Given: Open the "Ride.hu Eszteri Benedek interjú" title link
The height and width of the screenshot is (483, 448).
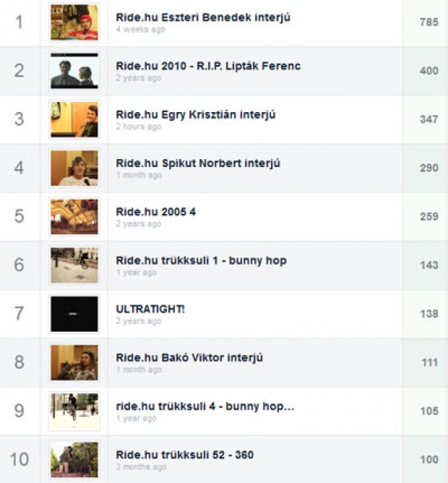Looking at the screenshot, I should click(x=203, y=17).
